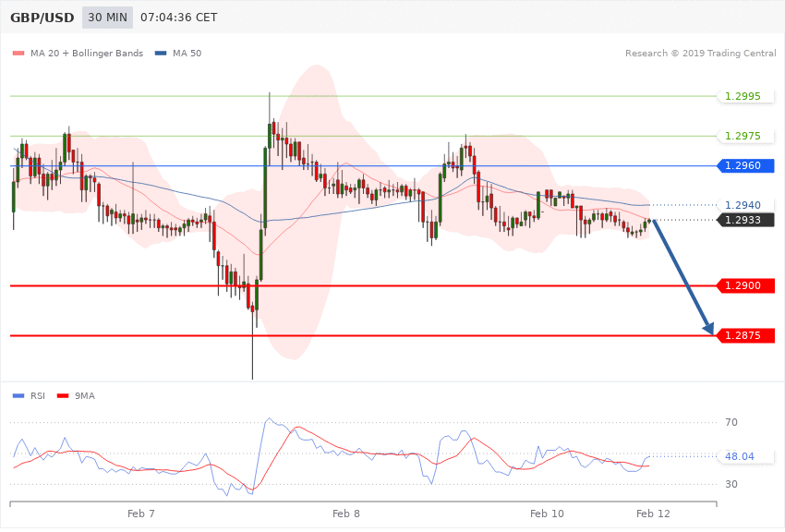Click the Feb 8 date axis label
Screen dimensions: 785x532
[346, 514]
